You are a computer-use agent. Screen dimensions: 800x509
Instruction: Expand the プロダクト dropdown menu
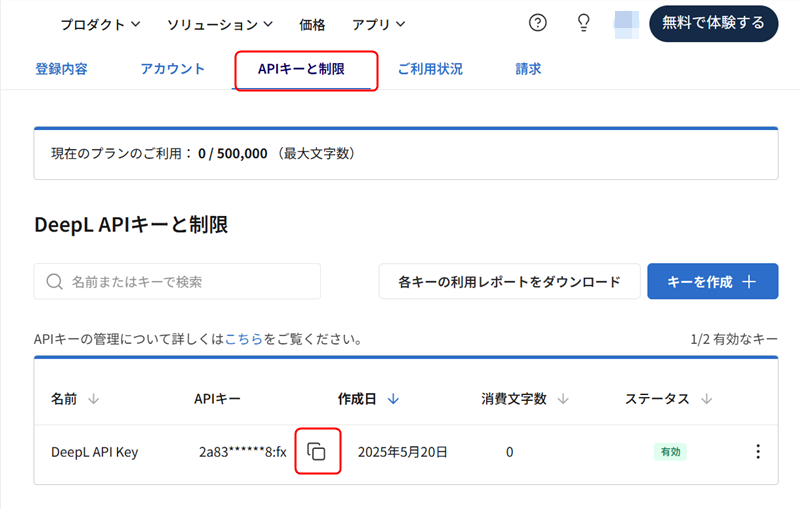point(101,24)
